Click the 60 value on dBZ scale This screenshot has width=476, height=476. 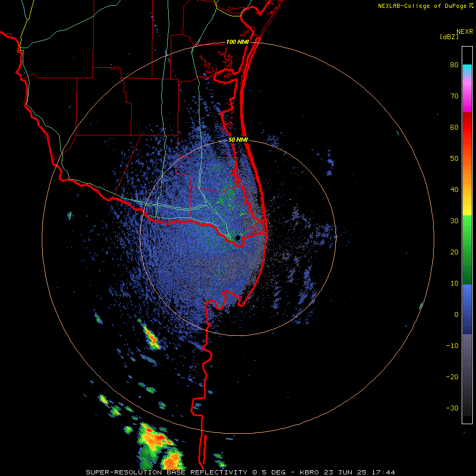pos(454,127)
